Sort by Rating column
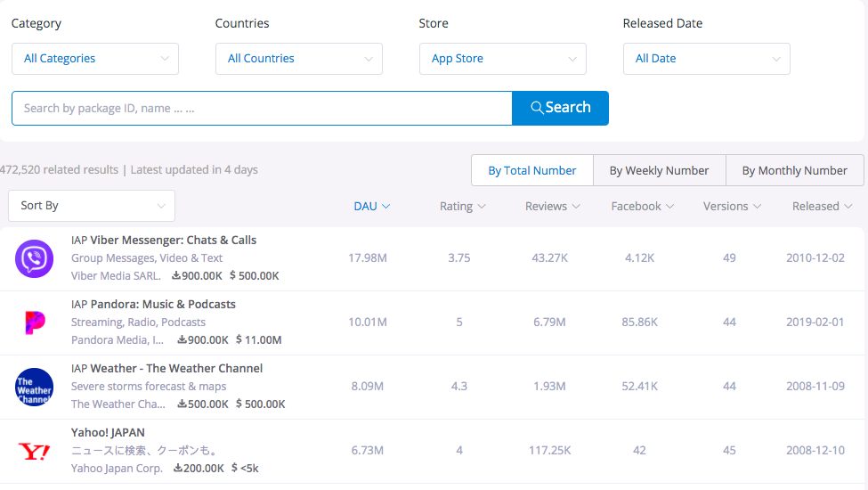 463,206
